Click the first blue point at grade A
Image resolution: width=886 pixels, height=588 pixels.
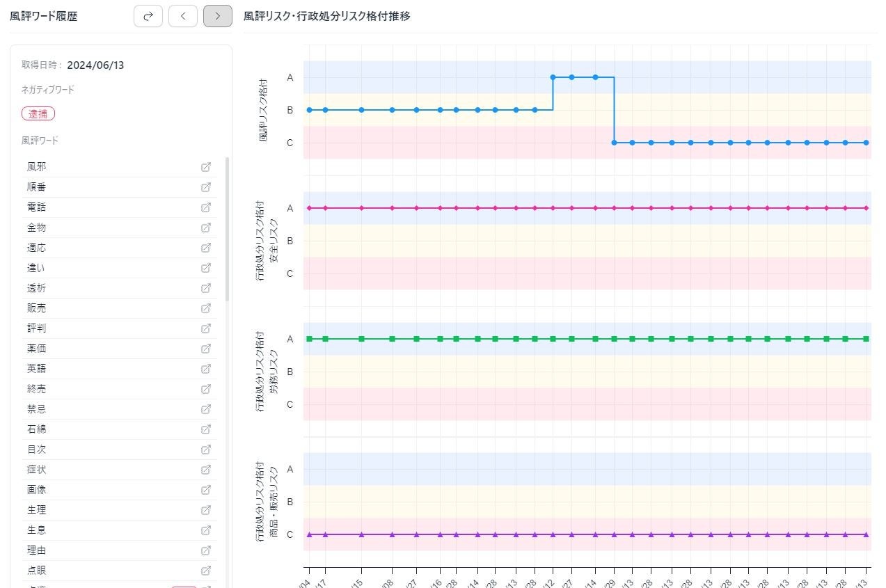coord(553,77)
